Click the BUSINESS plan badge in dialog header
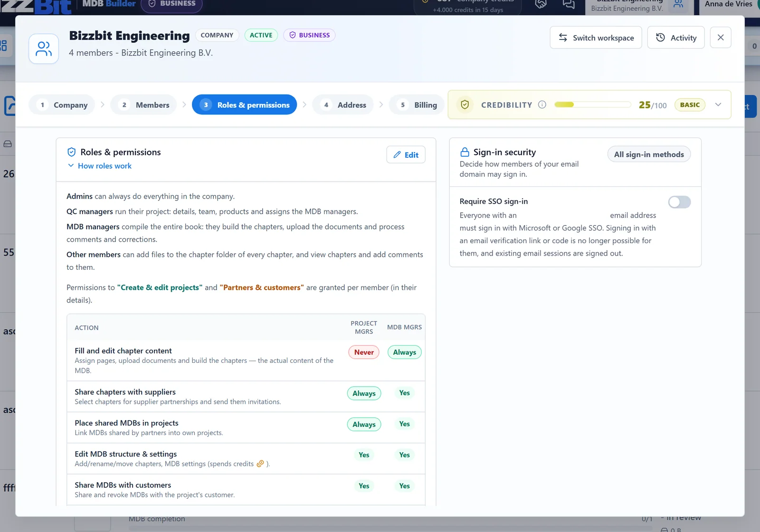 [x=309, y=35]
